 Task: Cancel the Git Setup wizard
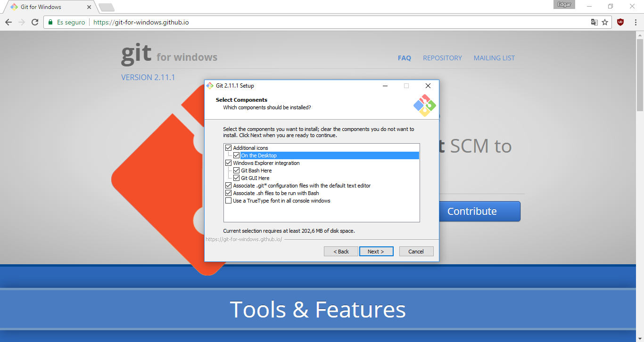click(416, 252)
